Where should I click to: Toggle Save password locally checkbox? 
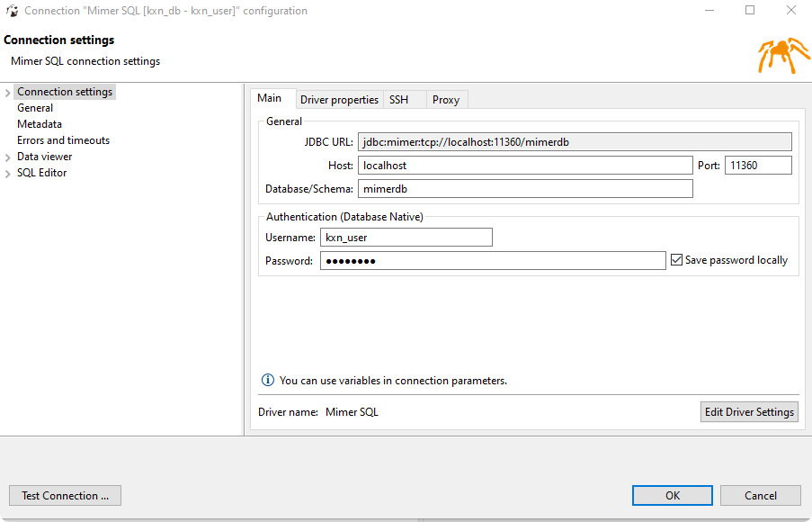(x=676, y=260)
